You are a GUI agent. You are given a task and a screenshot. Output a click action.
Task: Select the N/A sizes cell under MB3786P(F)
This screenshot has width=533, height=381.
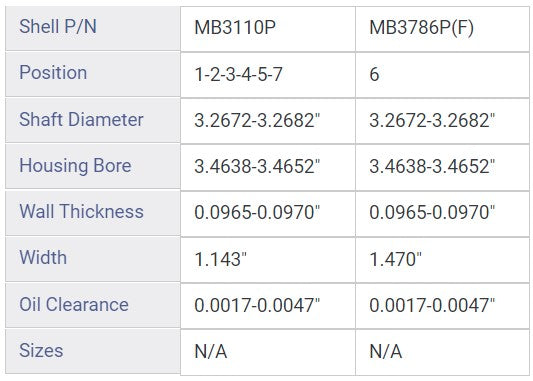(x=442, y=352)
